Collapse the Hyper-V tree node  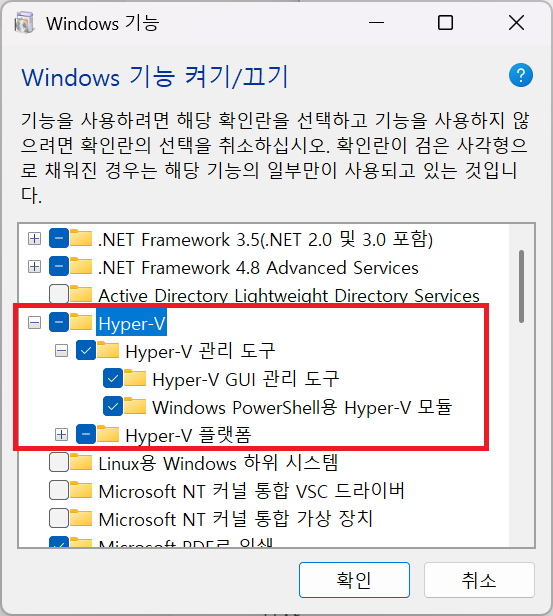pos(35,323)
